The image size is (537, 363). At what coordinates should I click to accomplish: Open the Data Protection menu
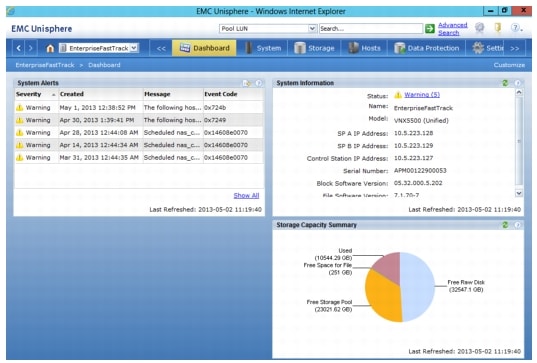click(426, 48)
